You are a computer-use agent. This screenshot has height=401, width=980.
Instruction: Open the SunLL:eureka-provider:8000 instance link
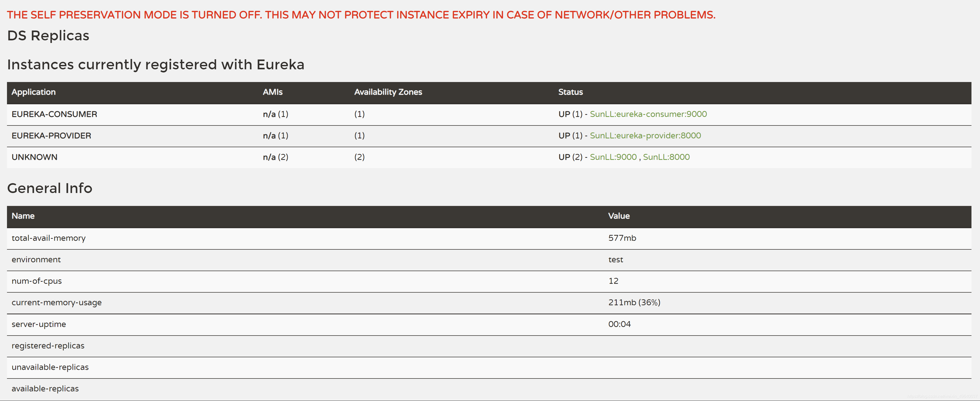[x=645, y=136]
